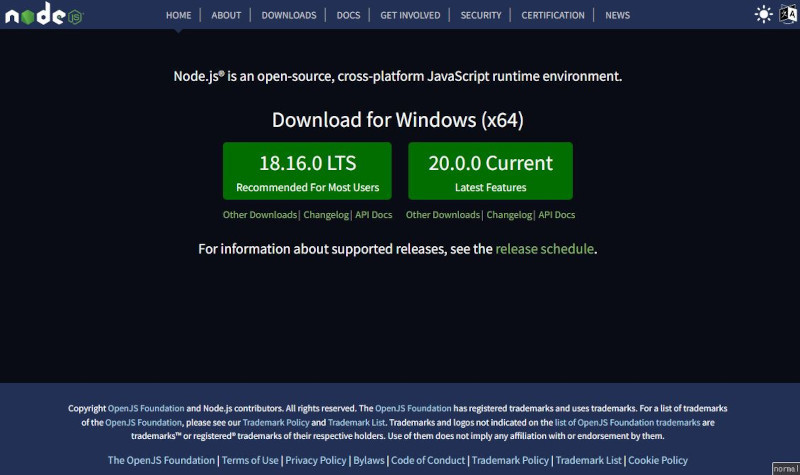Image resolution: width=800 pixels, height=475 pixels.
Task: Open list of OpenJS Foundation trademarks link
Action: point(628,422)
